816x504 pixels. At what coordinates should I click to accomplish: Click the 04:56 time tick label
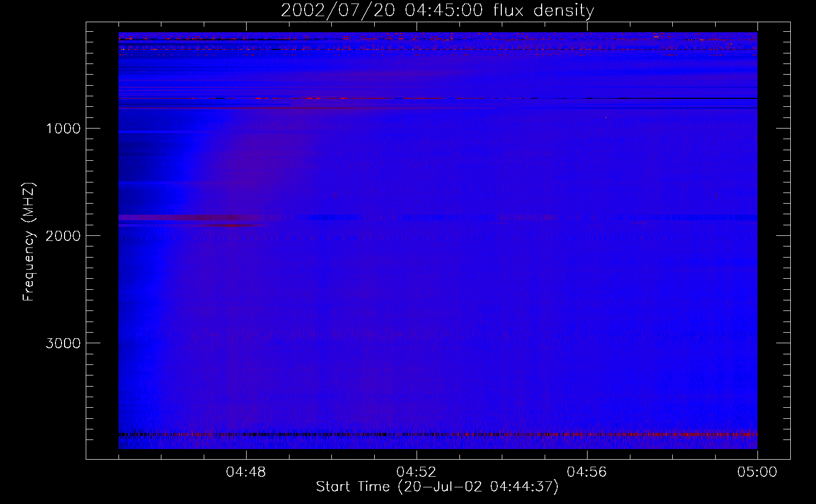pos(587,472)
